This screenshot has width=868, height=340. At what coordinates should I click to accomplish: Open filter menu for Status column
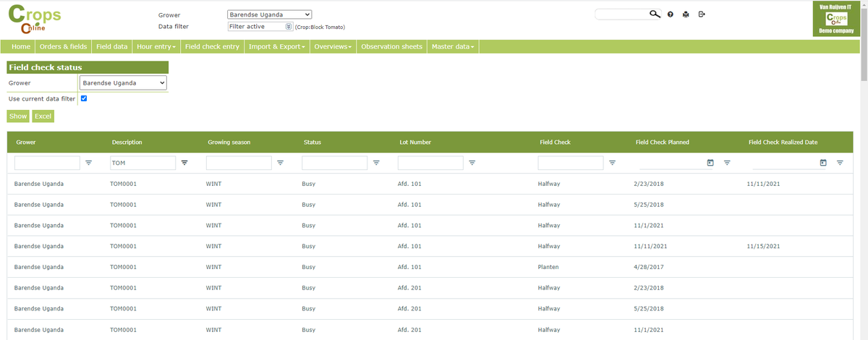tap(376, 163)
